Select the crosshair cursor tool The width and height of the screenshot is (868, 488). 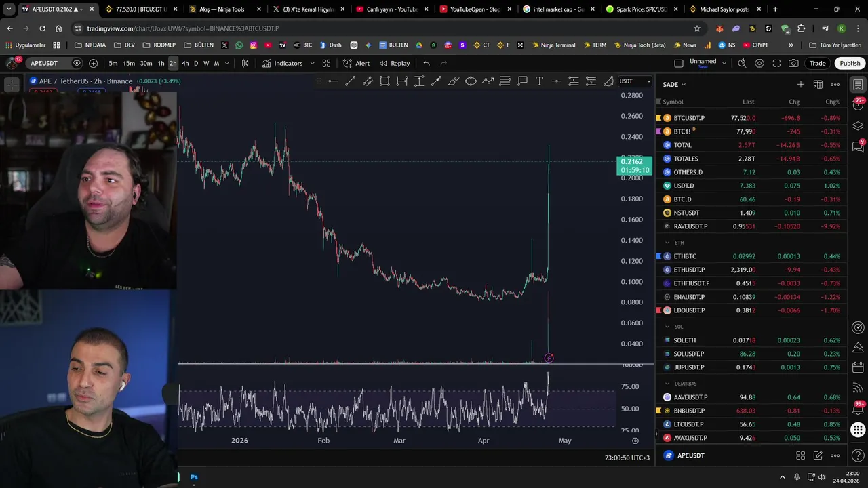[12, 85]
